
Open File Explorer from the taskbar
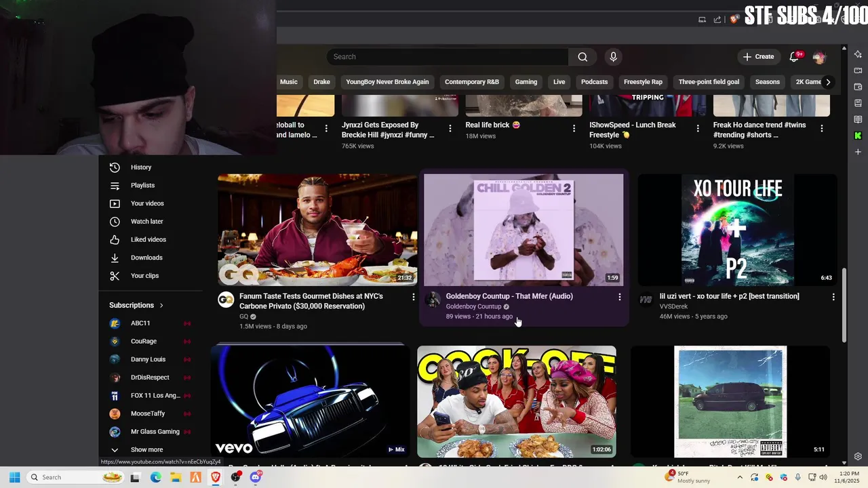(x=175, y=477)
